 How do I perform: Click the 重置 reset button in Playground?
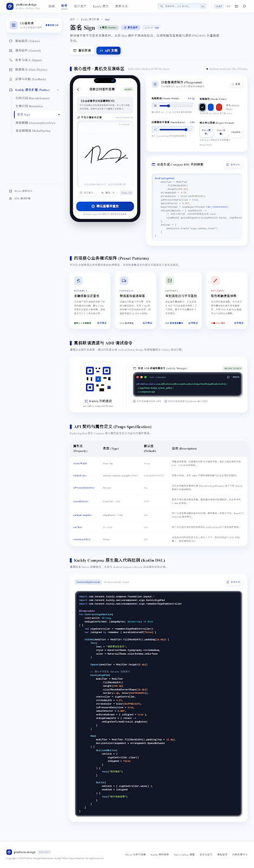pos(236,84)
